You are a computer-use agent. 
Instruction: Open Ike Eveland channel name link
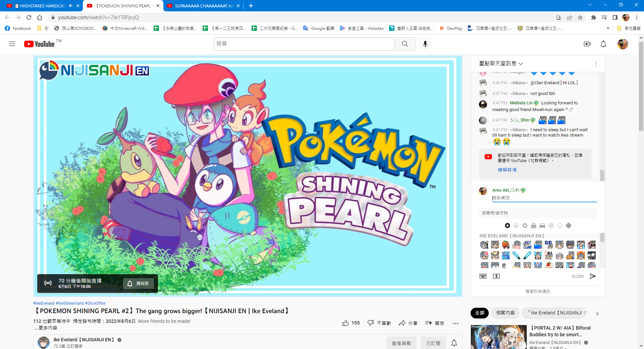click(84, 340)
